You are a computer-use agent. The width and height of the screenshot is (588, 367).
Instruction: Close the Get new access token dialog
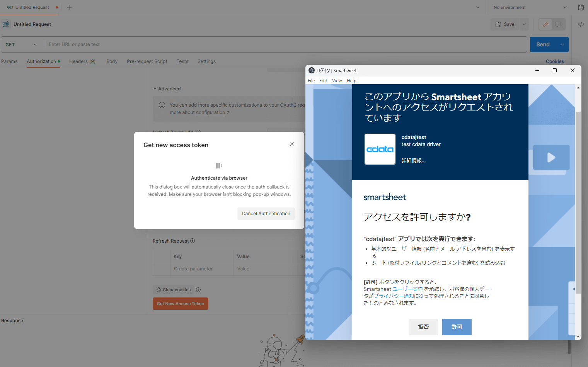pyautogui.click(x=292, y=144)
